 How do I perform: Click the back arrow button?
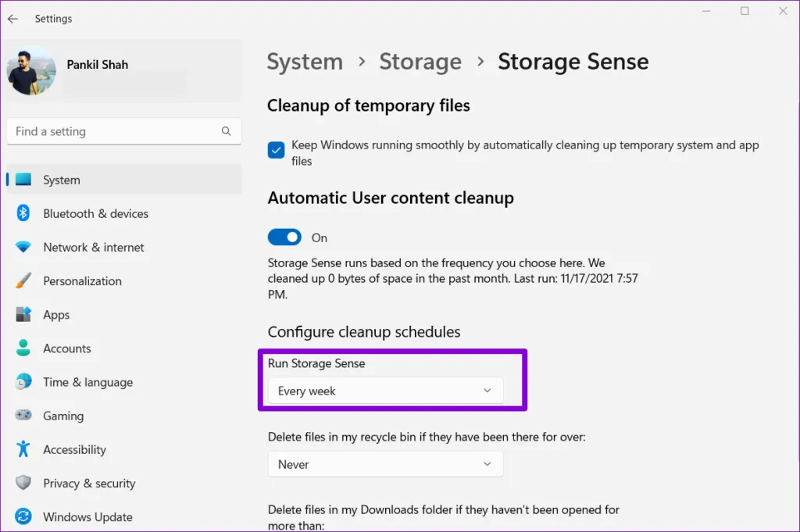point(12,19)
